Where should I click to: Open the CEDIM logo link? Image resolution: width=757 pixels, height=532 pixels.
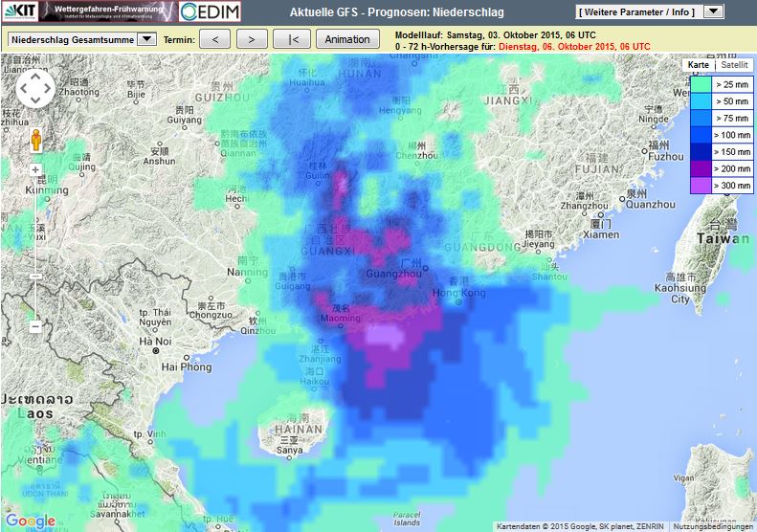(210, 11)
